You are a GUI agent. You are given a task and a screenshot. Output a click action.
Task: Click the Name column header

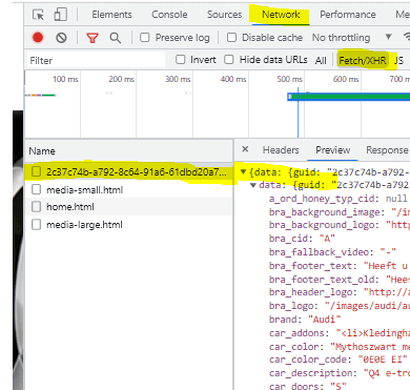[x=129, y=151]
